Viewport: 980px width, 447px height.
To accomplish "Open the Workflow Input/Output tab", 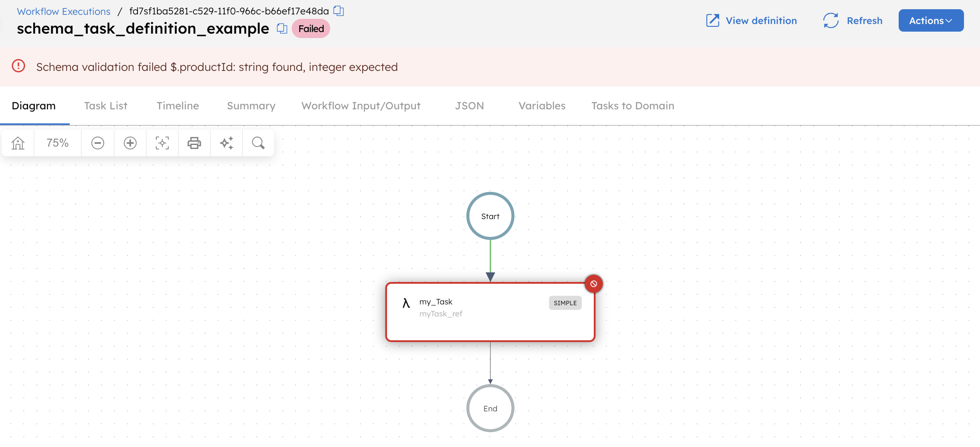I will click(x=360, y=105).
